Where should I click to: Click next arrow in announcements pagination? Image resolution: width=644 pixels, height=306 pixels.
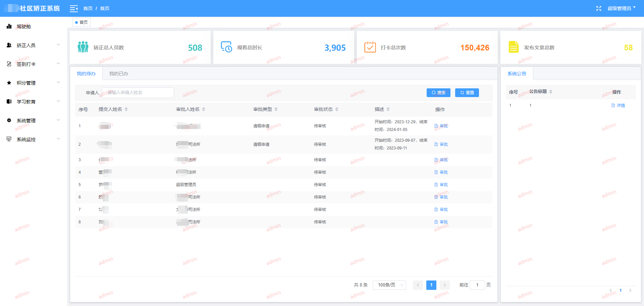click(630, 291)
